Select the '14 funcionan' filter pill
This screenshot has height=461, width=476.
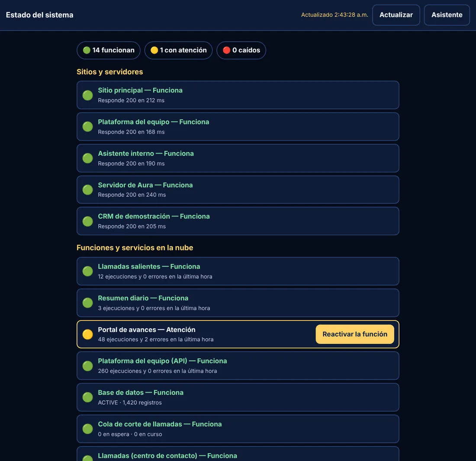[x=108, y=50]
